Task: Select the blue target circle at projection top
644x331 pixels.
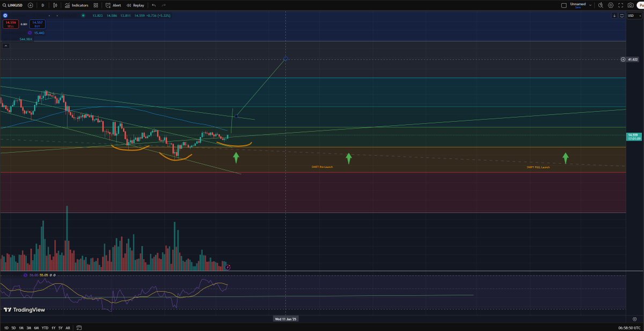Action: (286, 58)
